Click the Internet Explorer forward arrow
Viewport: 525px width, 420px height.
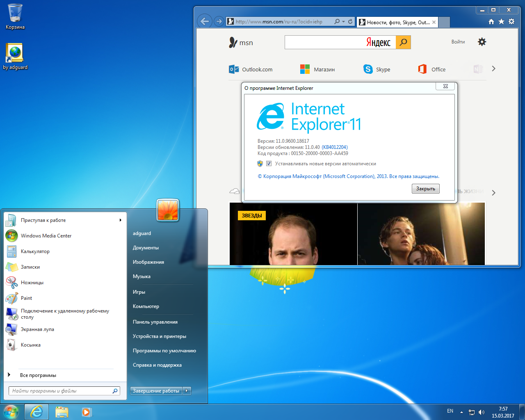219,21
